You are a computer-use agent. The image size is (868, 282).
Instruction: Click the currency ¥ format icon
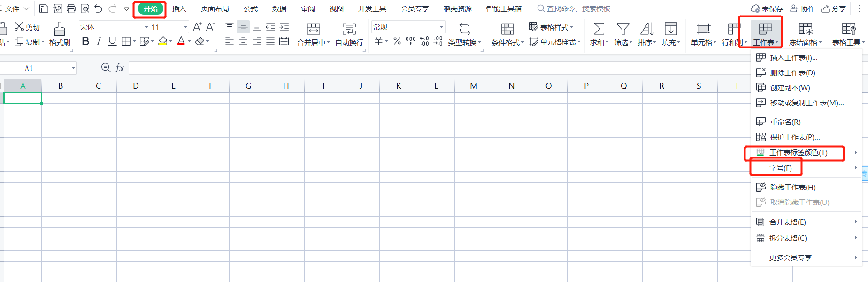[x=378, y=41]
